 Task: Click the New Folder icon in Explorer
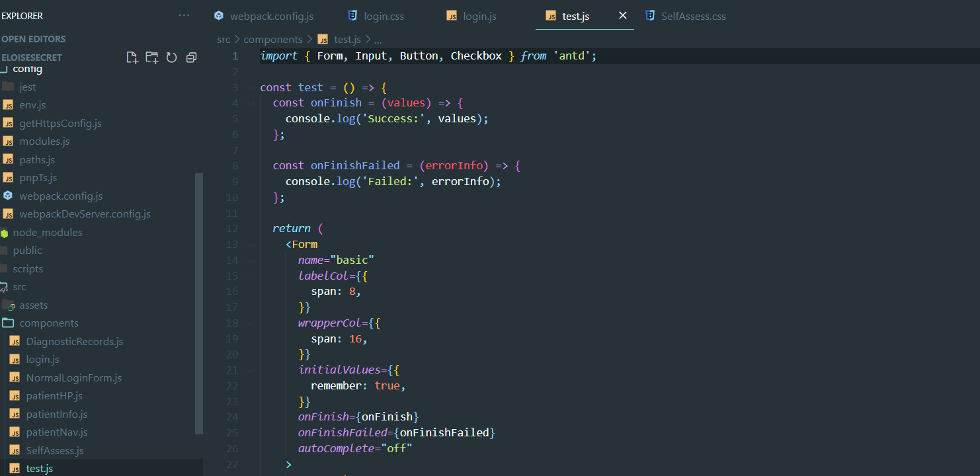pos(151,58)
